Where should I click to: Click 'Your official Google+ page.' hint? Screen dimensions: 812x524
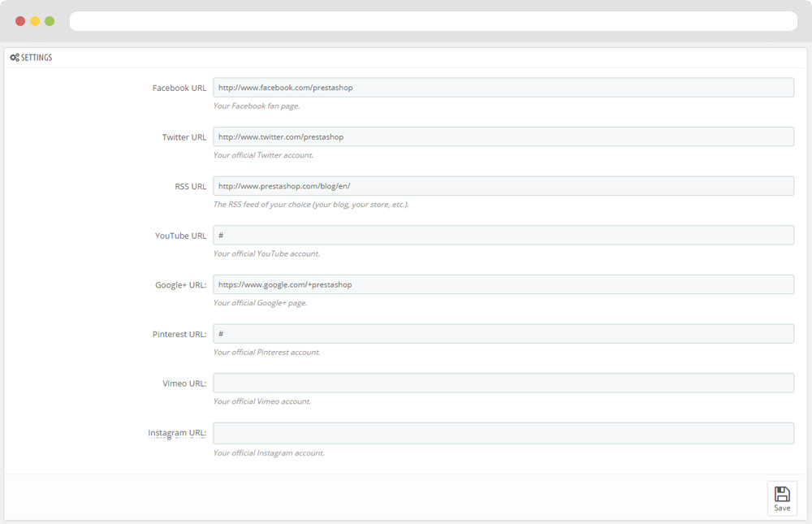click(x=260, y=303)
